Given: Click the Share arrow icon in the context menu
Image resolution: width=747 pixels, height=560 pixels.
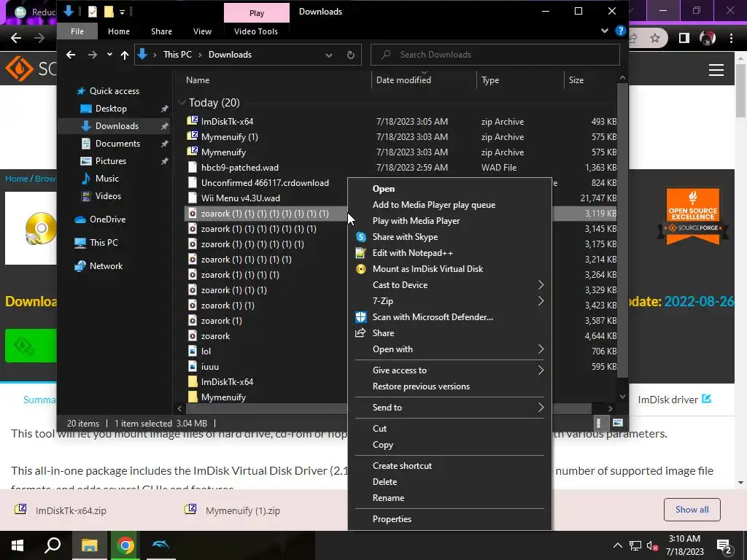Looking at the screenshot, I should [360, 332].
